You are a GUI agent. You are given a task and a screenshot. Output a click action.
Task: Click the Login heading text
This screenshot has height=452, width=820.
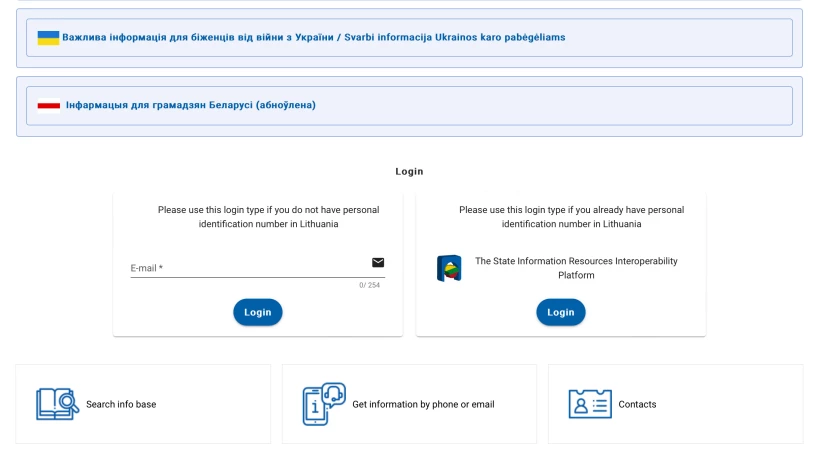tap(409, 172)
